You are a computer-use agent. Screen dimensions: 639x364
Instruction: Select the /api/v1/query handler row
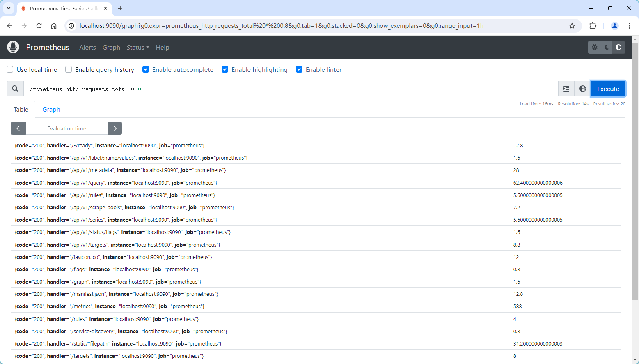(316, 183)
